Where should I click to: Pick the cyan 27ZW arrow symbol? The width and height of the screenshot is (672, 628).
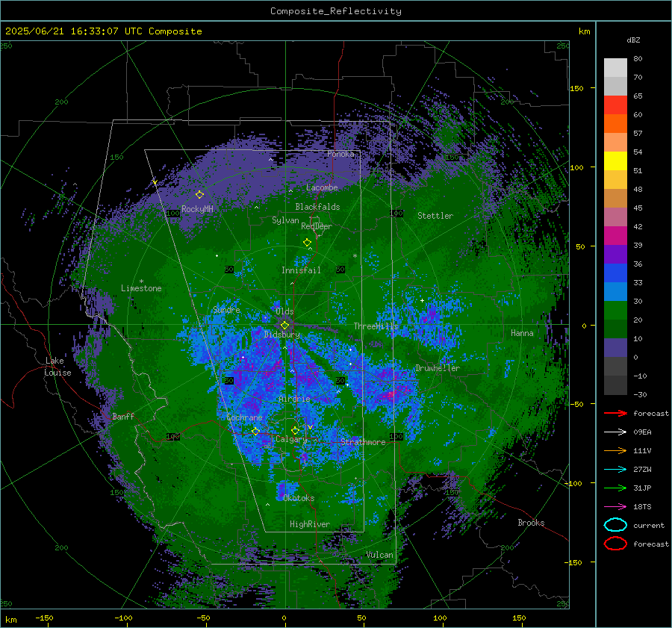(615, 470)
